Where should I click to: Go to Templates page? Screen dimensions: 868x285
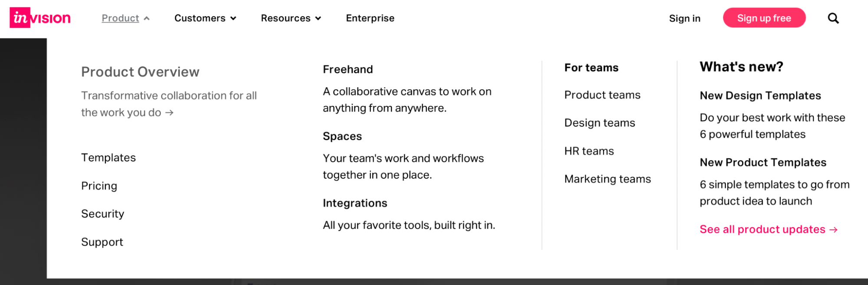[109, 157]
